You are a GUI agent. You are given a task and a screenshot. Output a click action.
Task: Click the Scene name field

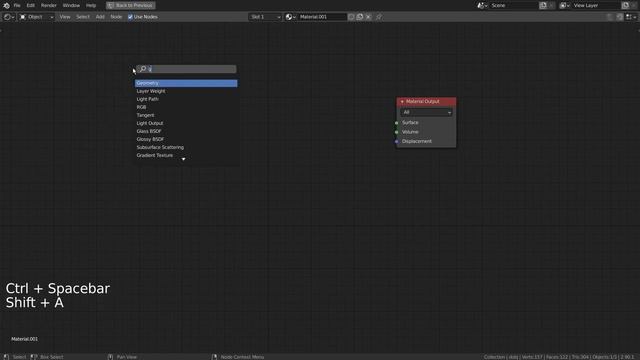(514, 5)
